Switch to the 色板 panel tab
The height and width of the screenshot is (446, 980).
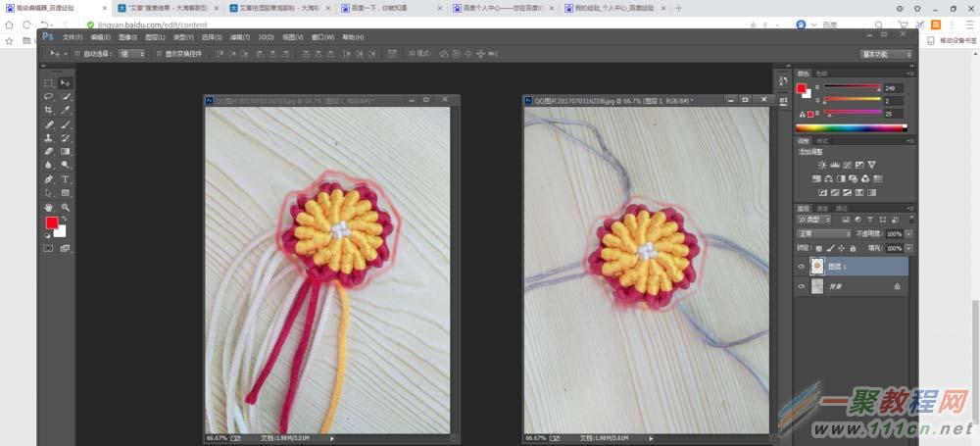coord(821,74)
